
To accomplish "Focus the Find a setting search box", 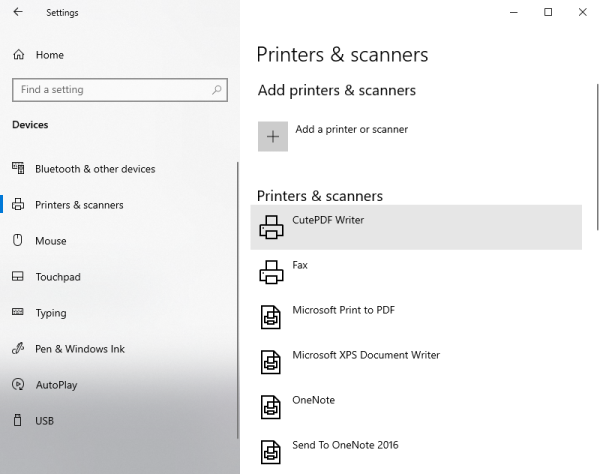I will pos(110,90).
